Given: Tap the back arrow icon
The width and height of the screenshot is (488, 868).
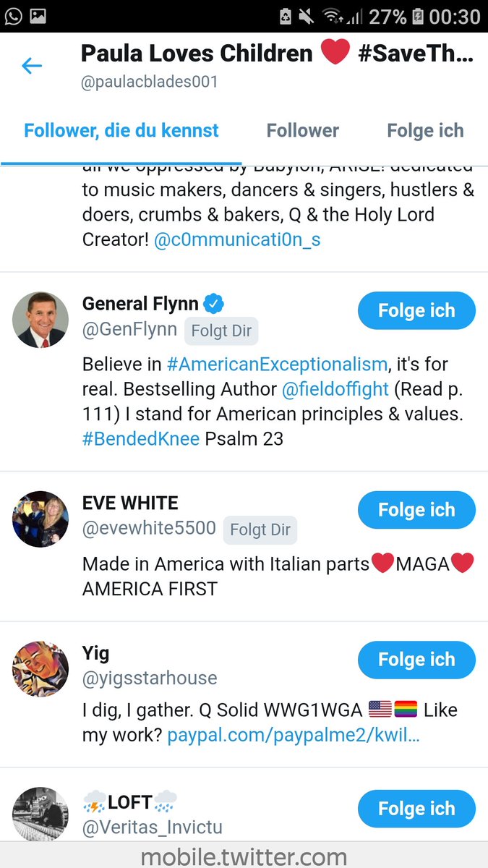Looking at the screenshot, I should pos(32,67).
